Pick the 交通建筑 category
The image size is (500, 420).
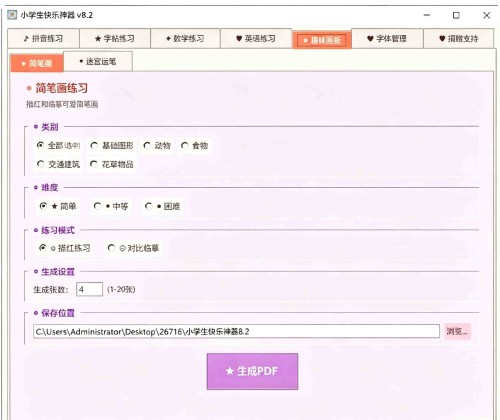(59, 164)
